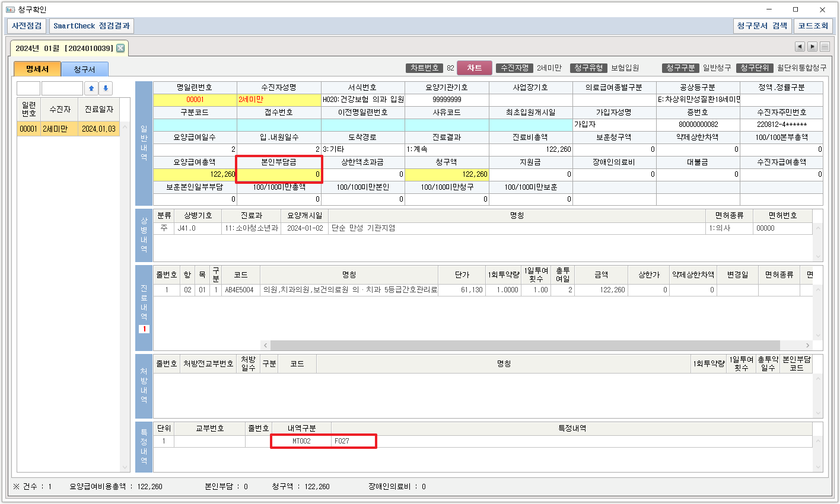Click the 청구문서 검색 button
Viewport: 840px width, 504px height.
[762, 26]
